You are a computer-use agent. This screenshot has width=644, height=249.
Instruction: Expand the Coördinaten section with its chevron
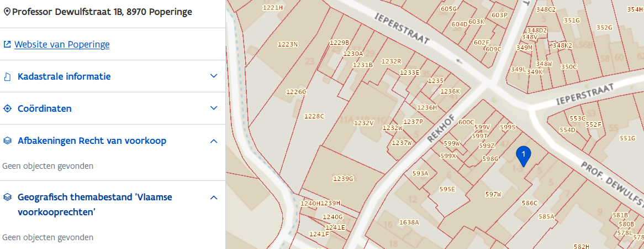pos(214,108)
